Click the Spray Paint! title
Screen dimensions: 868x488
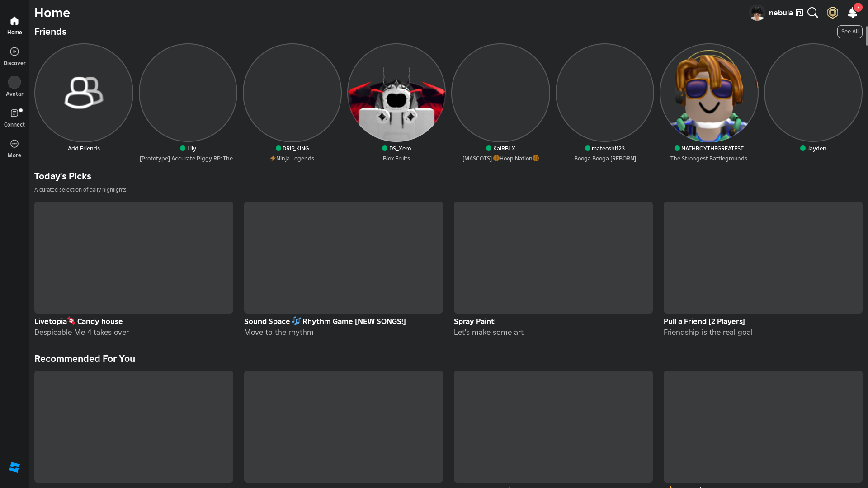coord(475,321)
